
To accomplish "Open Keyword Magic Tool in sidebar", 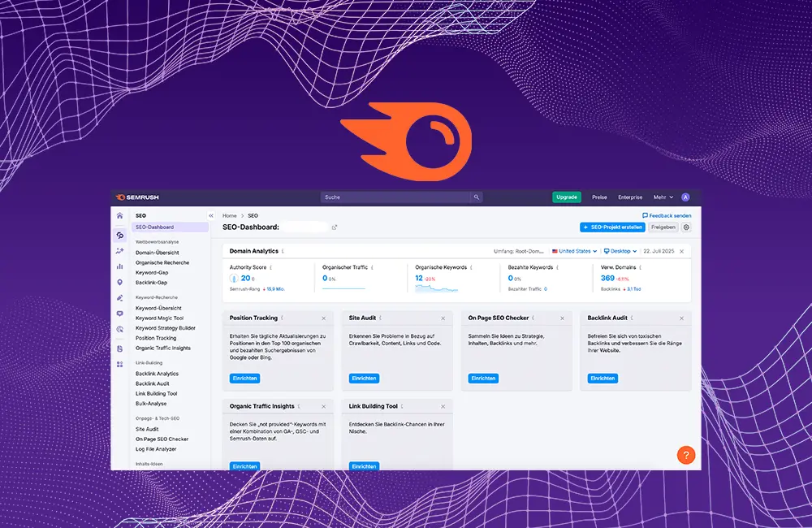I will click(159, 318).
